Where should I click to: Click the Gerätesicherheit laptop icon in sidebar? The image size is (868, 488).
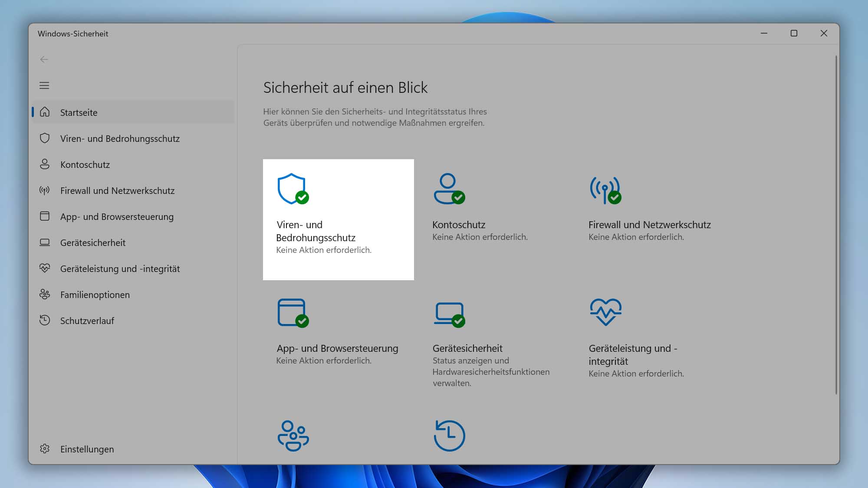pyautogui.click(x=45, y=242)
